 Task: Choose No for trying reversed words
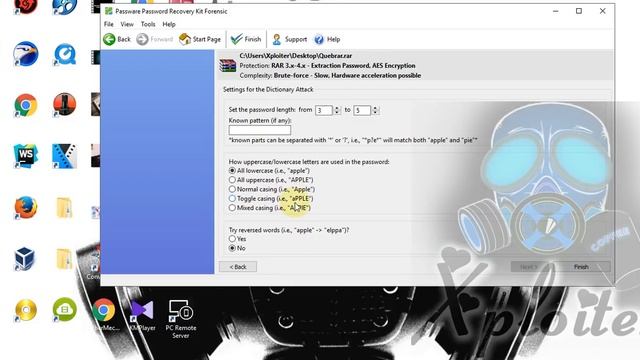coord(232,248)
